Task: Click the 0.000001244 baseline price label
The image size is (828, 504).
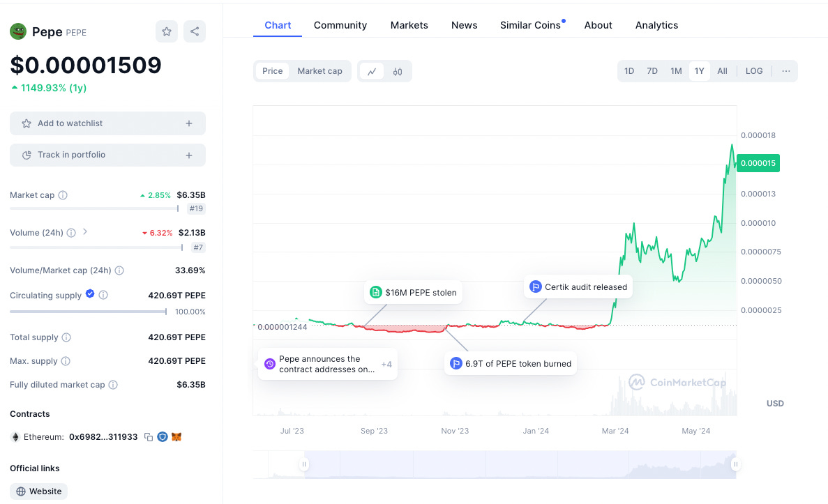Action: coord(282,327)
